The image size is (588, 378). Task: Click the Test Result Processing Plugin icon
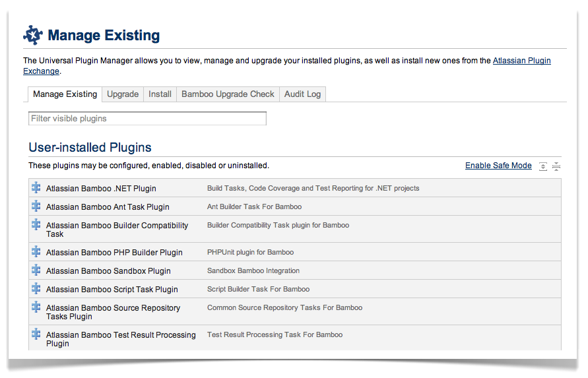[x=36, y=334]
